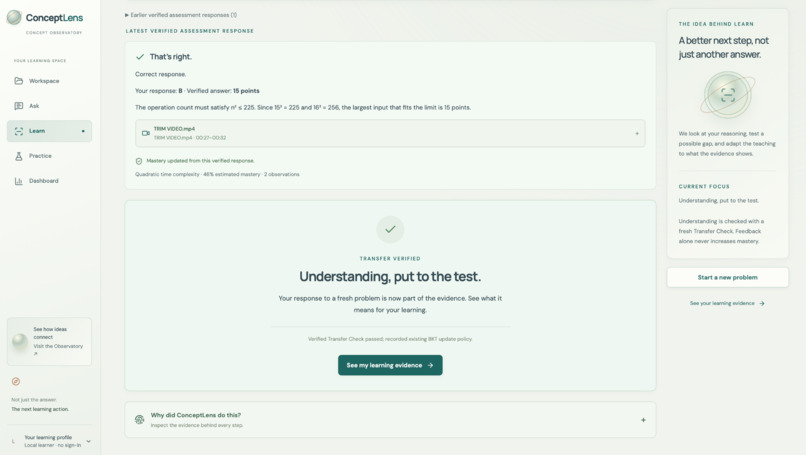The width and height of the screenshot is (806, 455).
Task: Expand Why did ConceptLens do this
Action: 390,420
